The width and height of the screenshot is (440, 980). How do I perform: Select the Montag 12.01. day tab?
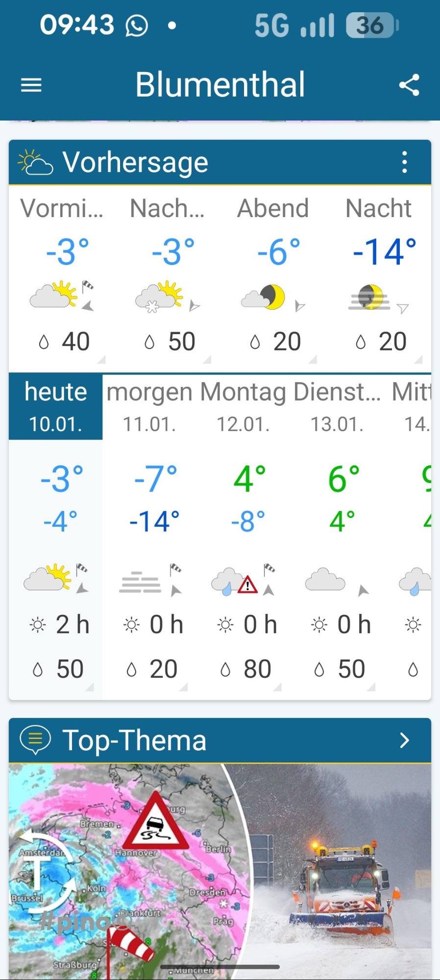(x=244, y=407)
